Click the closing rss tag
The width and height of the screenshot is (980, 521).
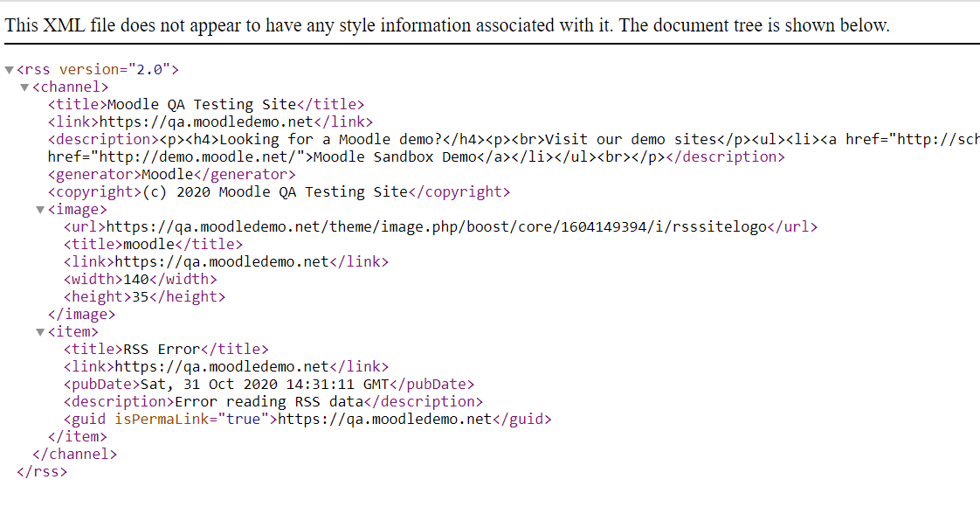[42, 472]
